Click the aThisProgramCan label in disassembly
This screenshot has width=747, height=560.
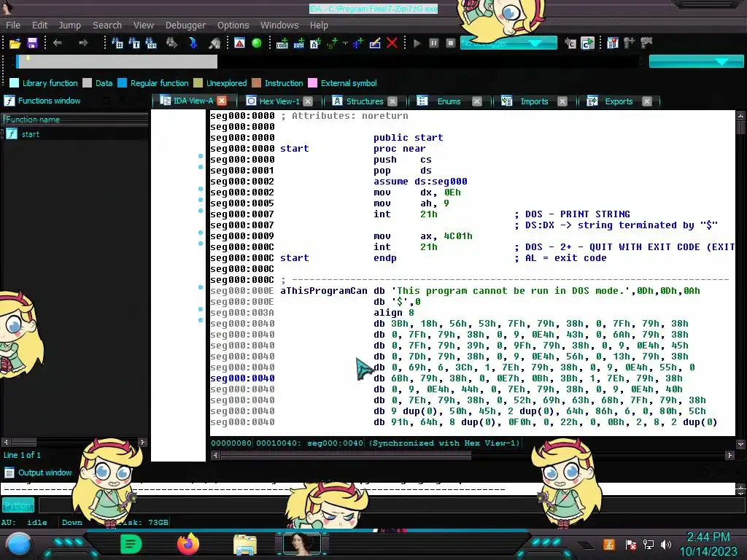[323, 291]
